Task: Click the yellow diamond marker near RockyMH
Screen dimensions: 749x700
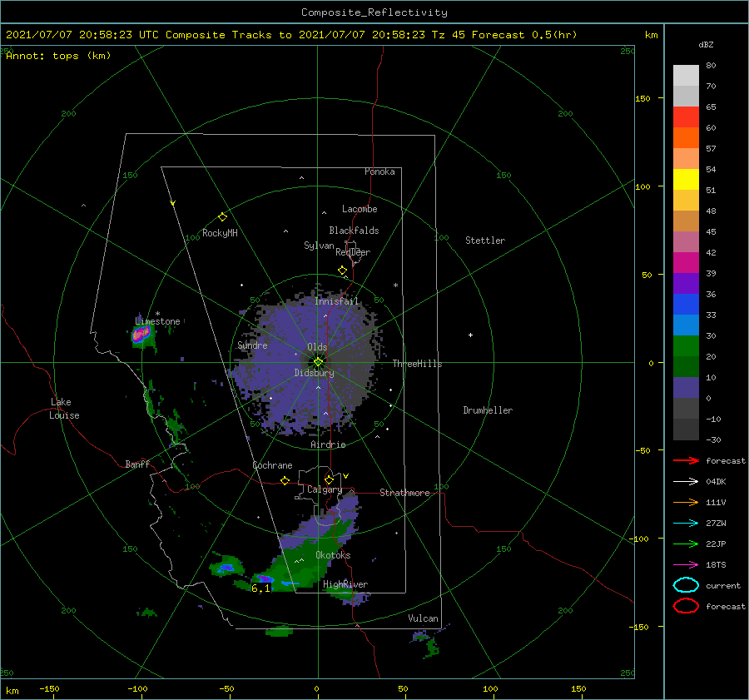Action: coord(222,217)
